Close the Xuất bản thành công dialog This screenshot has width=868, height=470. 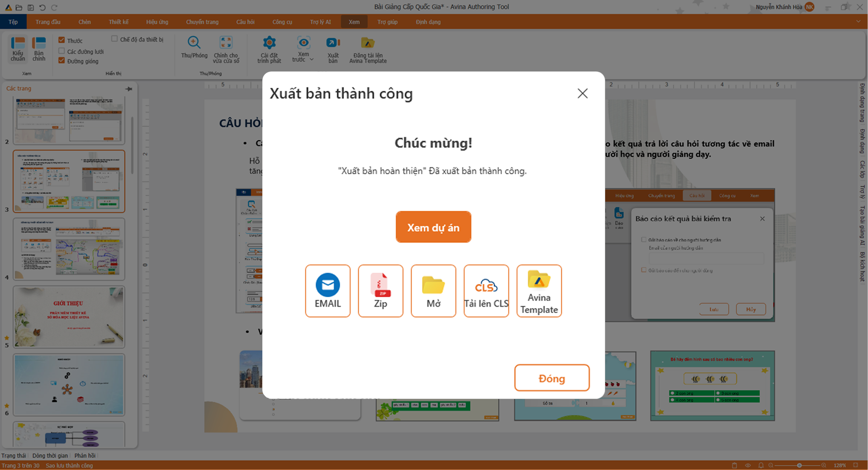pyautogui.click(x=583, y=93)
